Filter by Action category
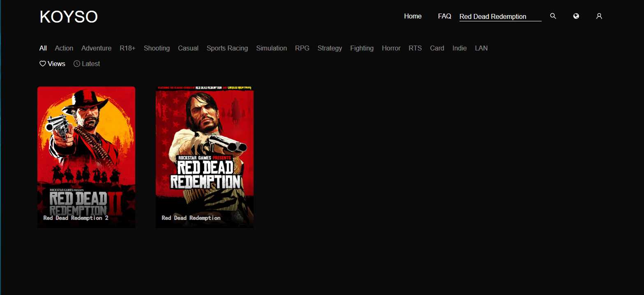The width and height of the screenshot is (644, 295). [64, 48]
